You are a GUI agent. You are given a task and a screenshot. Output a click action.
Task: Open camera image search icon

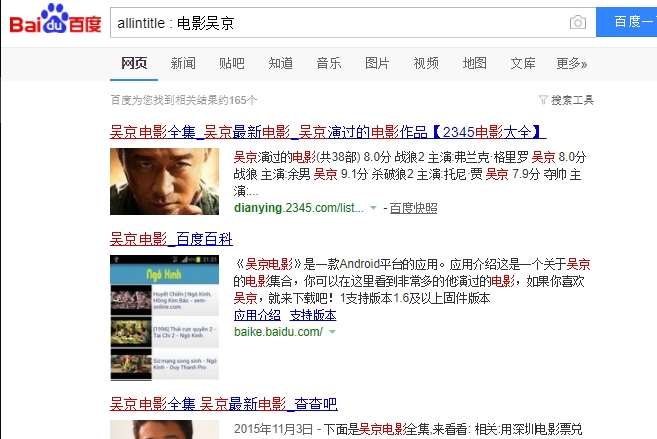click(x=578, y=22)
